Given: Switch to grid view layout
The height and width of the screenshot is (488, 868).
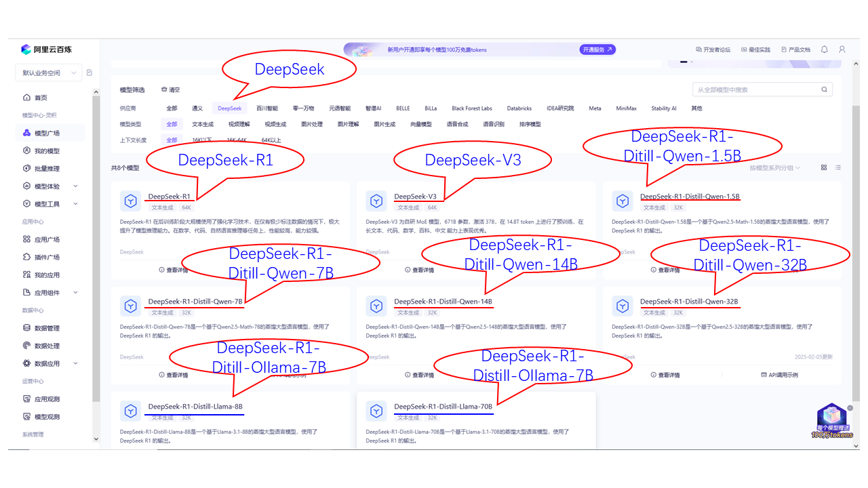Looking at the screenshot, I should (x=824, y=167).
